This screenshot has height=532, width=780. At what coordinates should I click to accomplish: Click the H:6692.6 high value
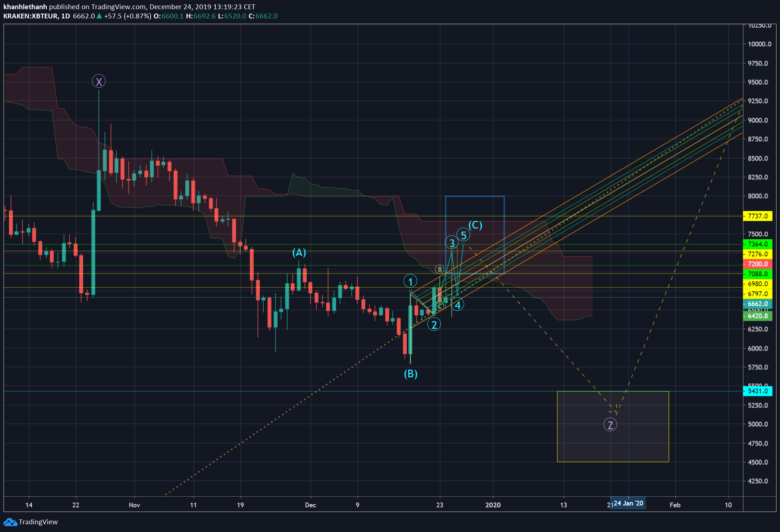tap(201, 16)
